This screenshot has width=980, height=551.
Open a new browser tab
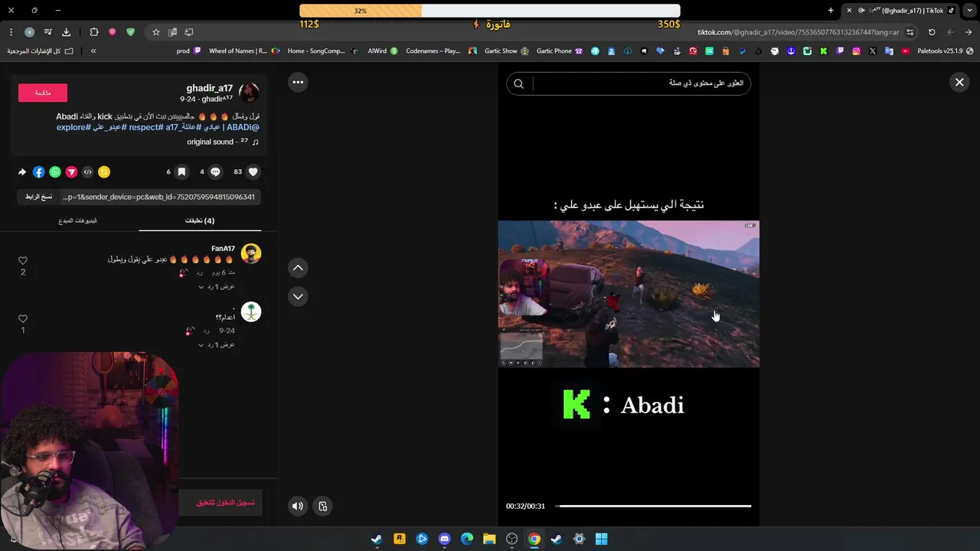click(831, 10)
